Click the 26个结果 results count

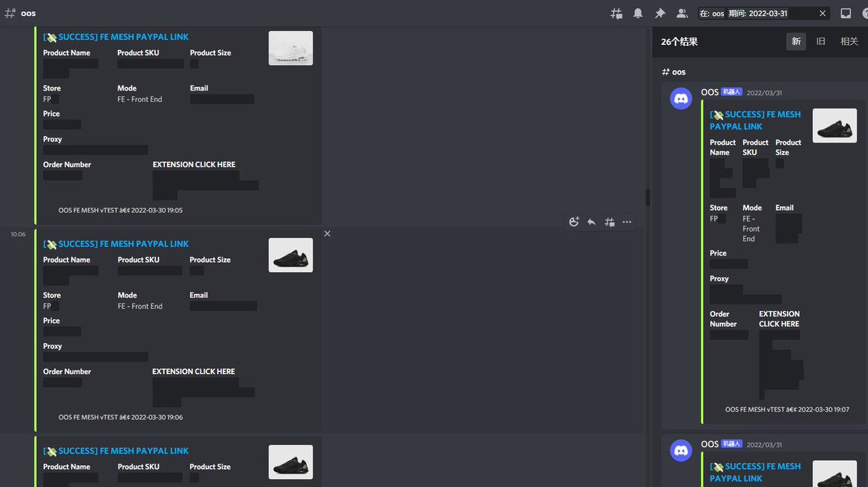[679, 42]
